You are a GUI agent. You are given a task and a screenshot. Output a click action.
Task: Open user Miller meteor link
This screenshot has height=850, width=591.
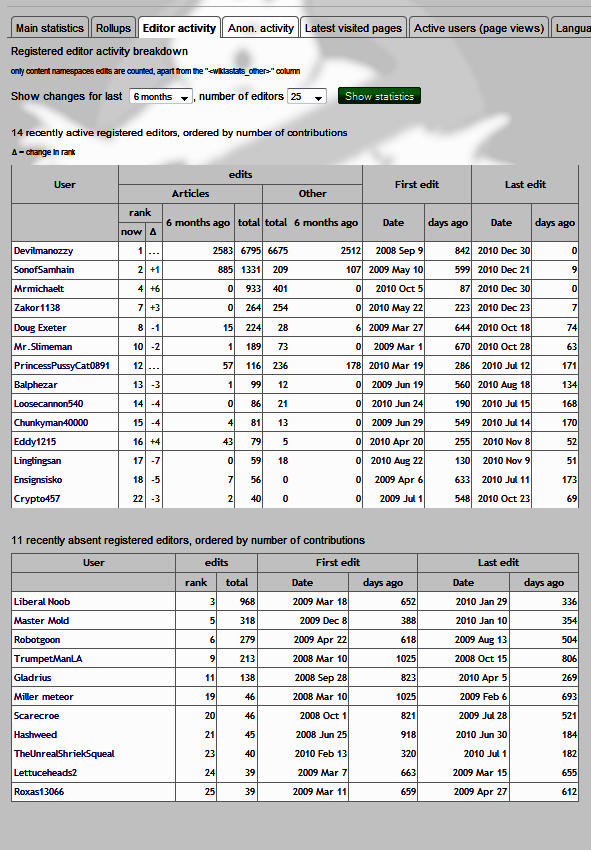[x=43, y=697]
